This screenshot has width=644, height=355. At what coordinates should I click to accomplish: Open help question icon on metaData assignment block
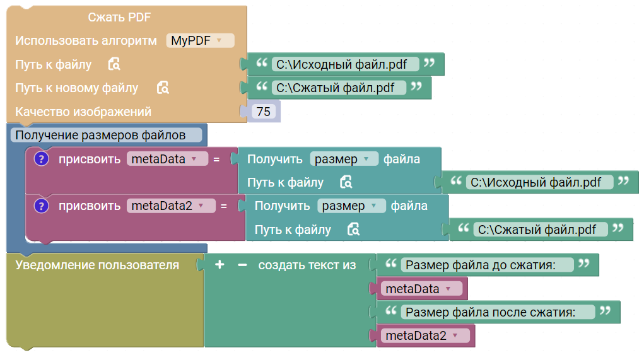[x=41, y=159]
